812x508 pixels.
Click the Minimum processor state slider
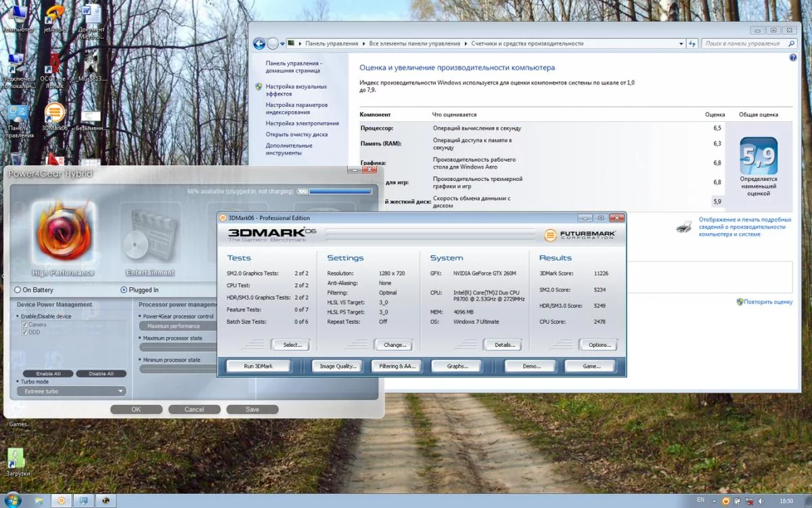tap(178, 369)
